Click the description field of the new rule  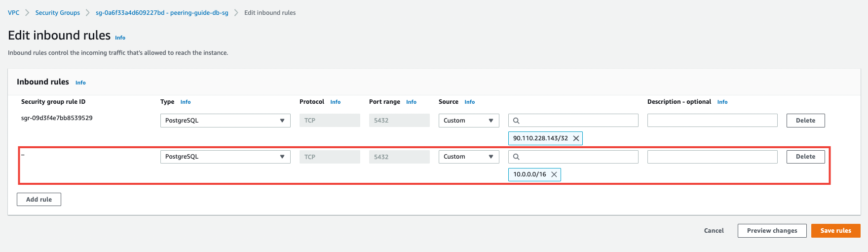pyautogui.click(x=713, y=157)
